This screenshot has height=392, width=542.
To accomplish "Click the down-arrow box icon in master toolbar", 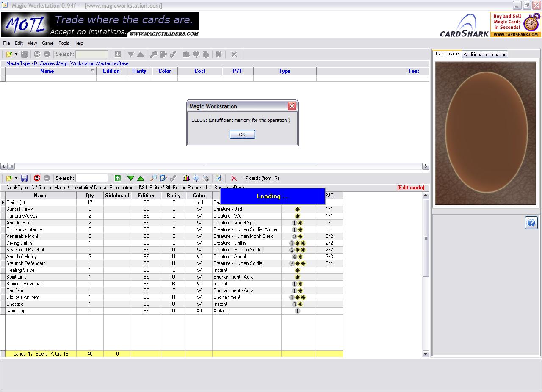I will (x=118, y=54).
